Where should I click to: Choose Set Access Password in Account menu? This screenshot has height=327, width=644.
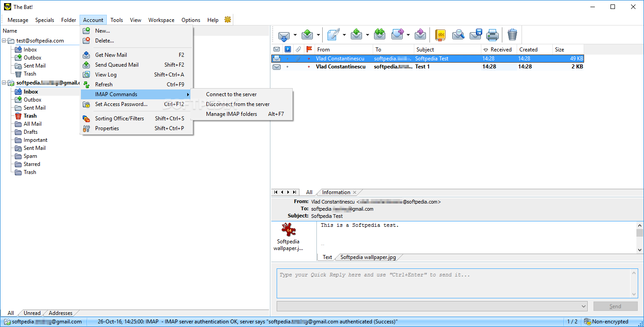[x=136, y=104]
